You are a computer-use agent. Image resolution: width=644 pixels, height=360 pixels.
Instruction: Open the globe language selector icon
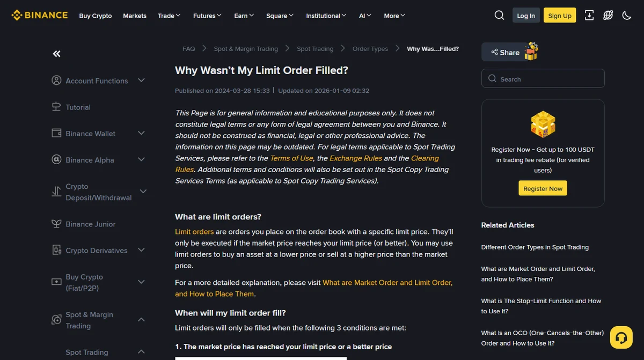tap(608, 15)
